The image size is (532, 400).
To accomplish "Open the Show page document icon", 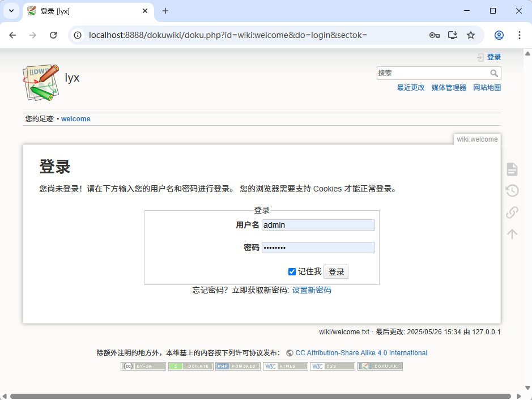I will coord(512,169).
